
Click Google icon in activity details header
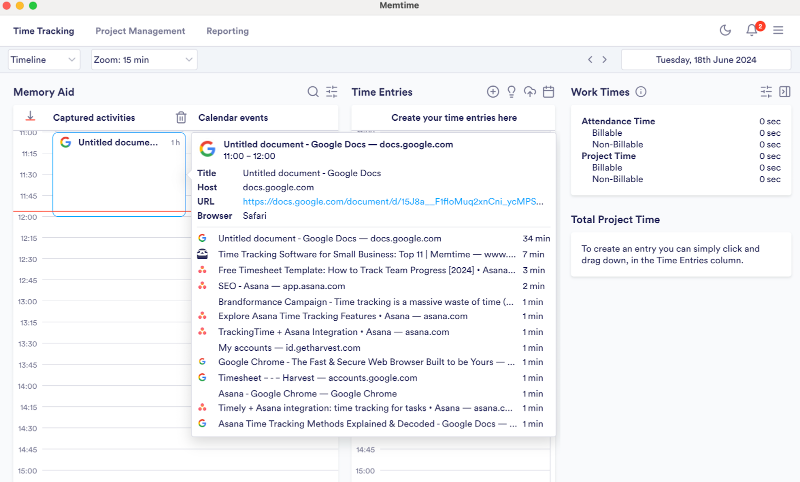208,149
